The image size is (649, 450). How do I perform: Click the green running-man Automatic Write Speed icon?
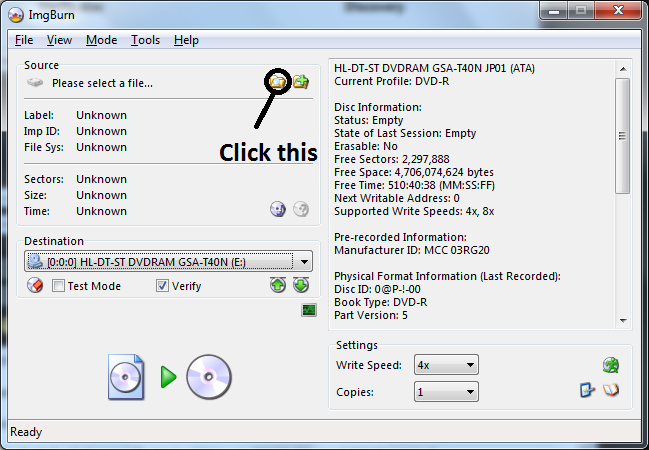(x=611, y=365)
